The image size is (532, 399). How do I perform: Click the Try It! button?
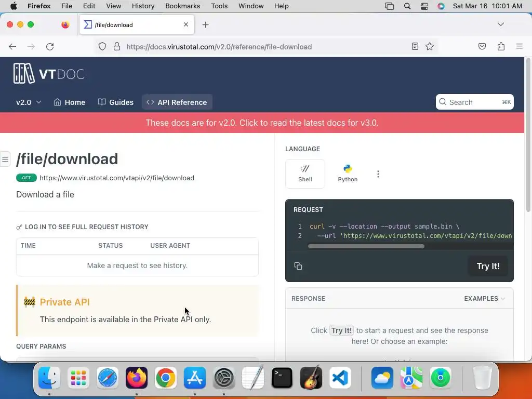click(x=488, y=266)
